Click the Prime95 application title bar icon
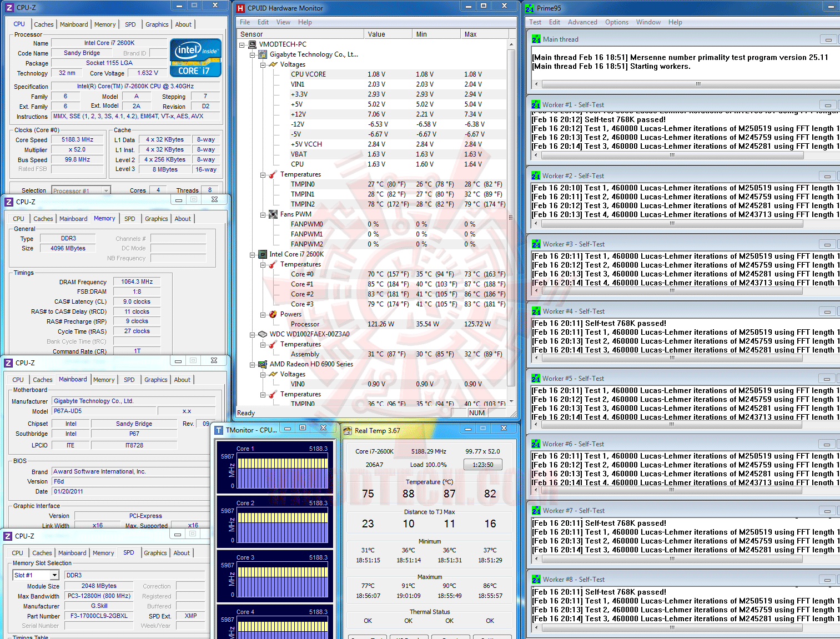Viewport: 840px width, 639px height. click(x=530, y=8)
